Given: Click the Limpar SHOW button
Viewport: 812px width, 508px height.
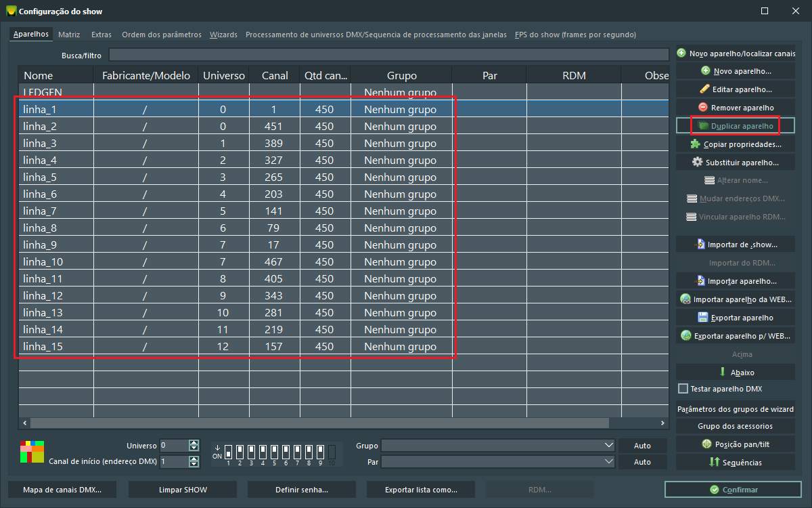Looking at the screenshot, I should [x=183, y=490].
